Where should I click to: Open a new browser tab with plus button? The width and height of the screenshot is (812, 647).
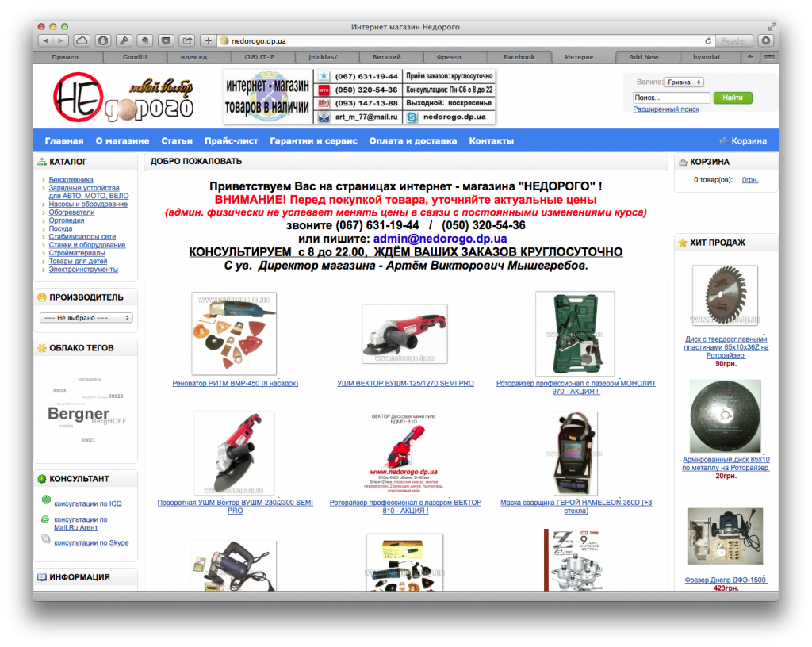coord(751,56)
